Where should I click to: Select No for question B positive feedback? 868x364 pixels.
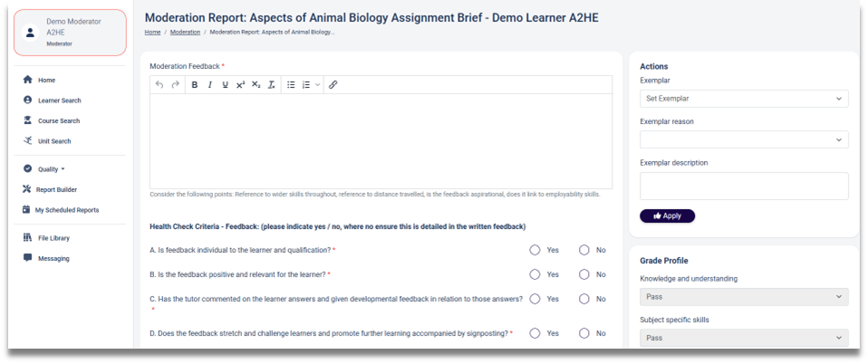tap(584, 274)
